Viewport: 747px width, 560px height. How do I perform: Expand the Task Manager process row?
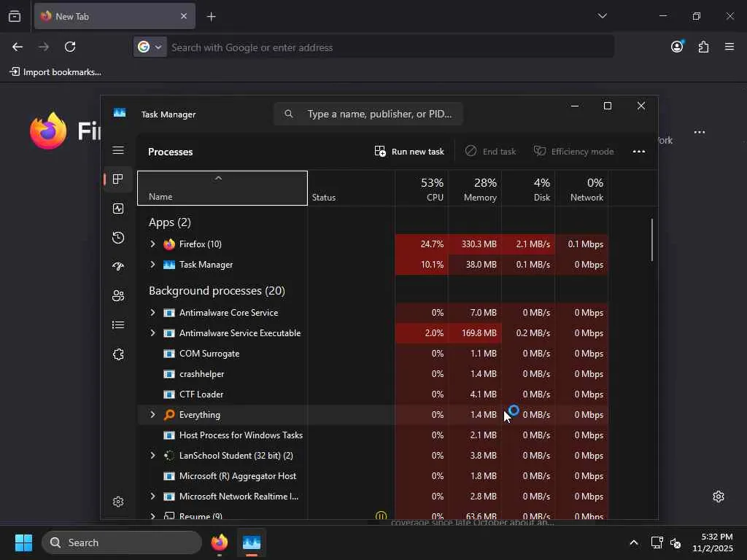[x=152, y=264]
